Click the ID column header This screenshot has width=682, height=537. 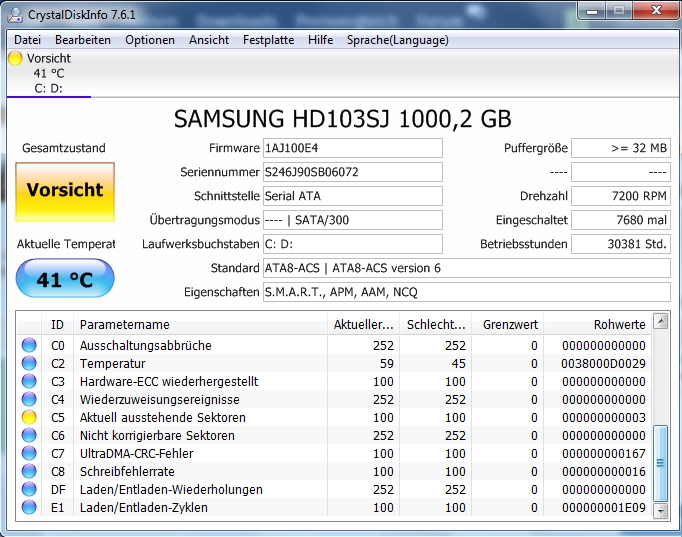pos(57,324)
